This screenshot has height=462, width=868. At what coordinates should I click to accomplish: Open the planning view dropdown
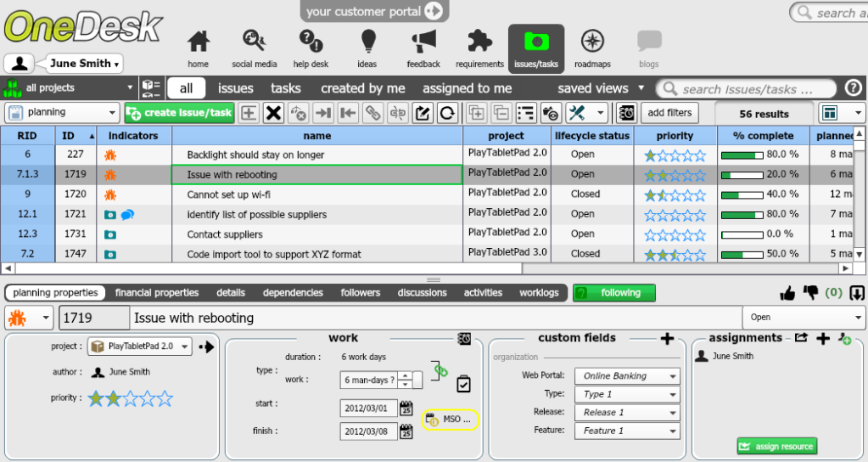63,112
